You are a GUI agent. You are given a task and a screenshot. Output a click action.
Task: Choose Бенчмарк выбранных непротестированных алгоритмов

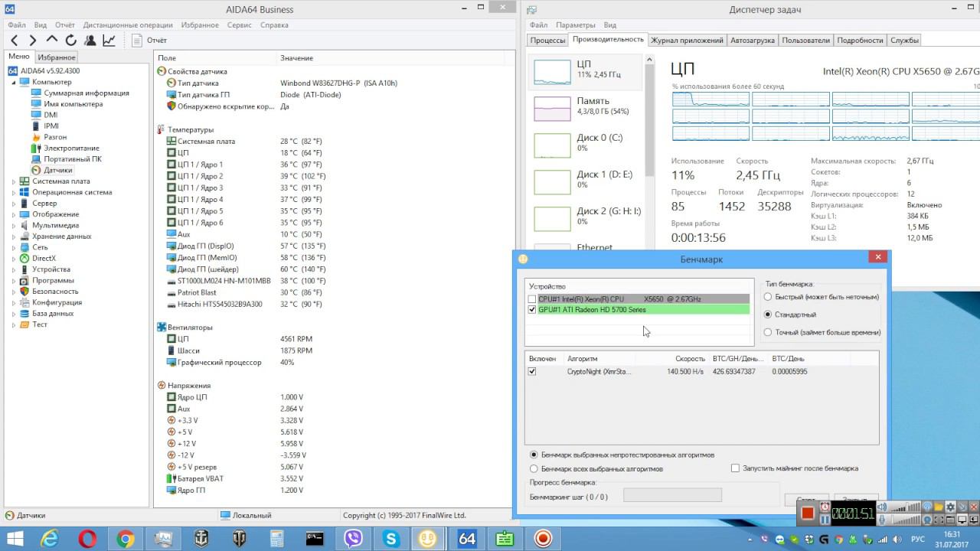click(534, 455)
